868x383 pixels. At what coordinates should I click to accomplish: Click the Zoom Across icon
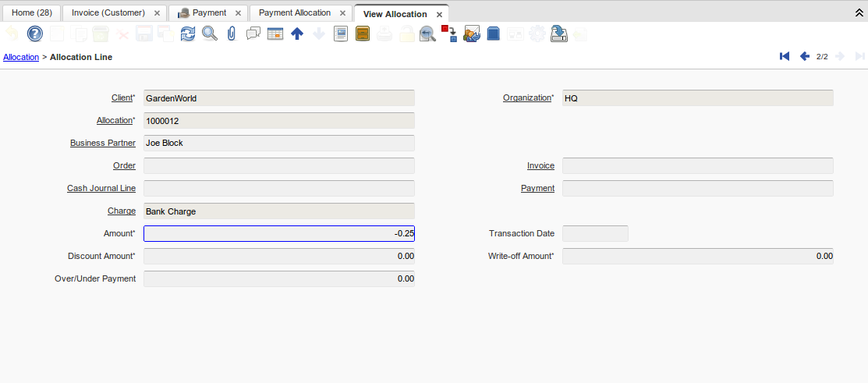pos(427,34)
